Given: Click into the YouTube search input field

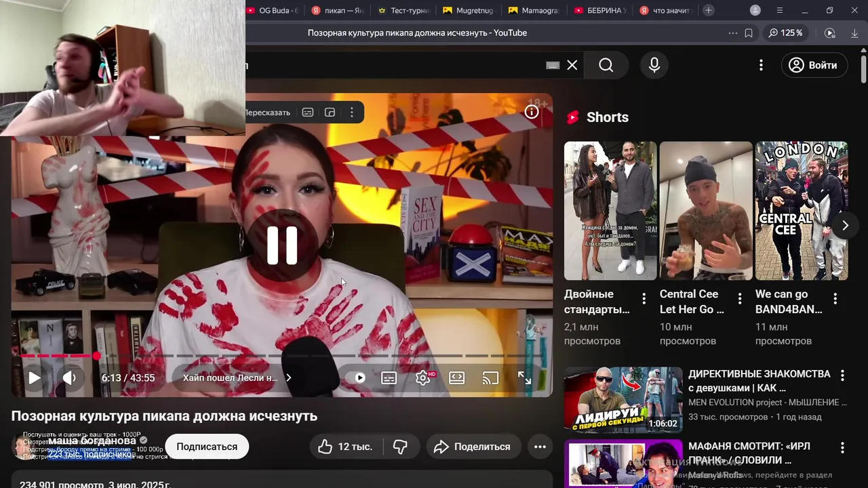Looking at the screenshot, I should pos(393,65).
